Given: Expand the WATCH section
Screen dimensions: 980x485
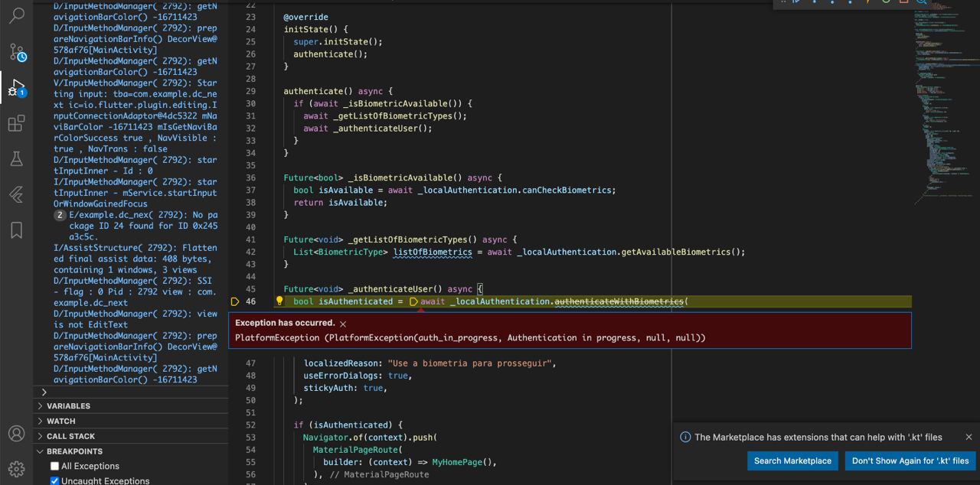Looking at the screenshot, I should 130,421.
